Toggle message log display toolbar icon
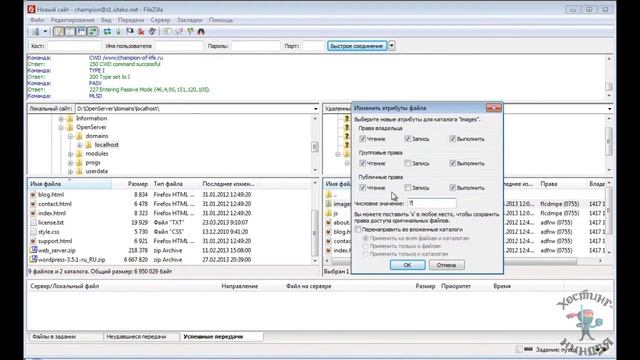Image resolution: width=640 pixels, height=360 pixels. 58,31
